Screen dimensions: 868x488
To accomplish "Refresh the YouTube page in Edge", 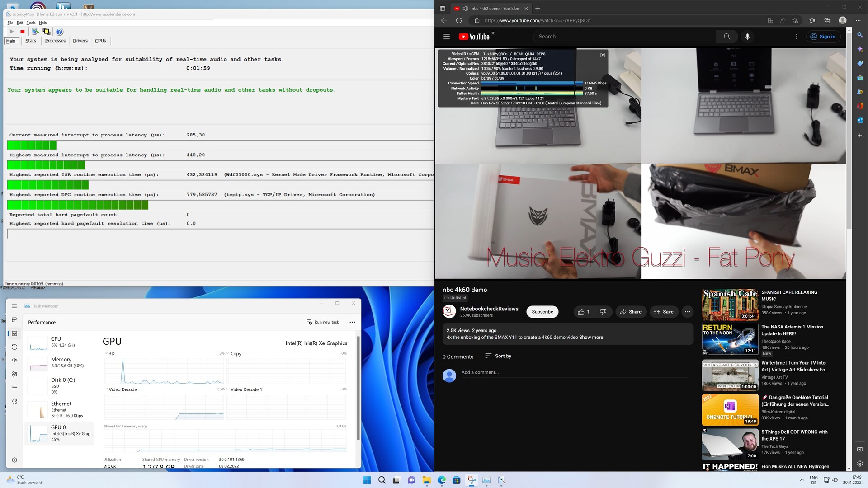I will point(459,20).
